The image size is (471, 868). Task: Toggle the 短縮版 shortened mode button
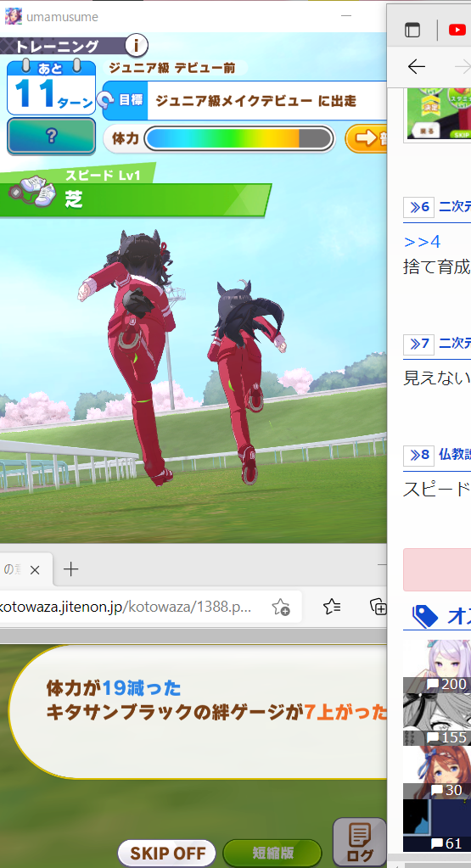tap(272, 853)
